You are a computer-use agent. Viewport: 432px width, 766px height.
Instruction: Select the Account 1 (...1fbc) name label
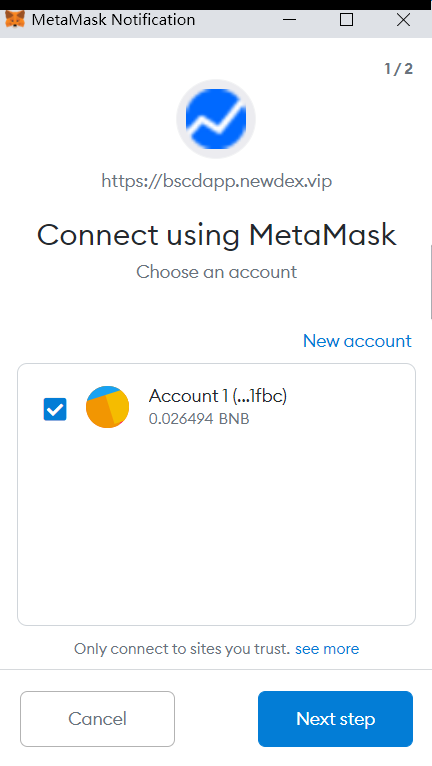218,396
